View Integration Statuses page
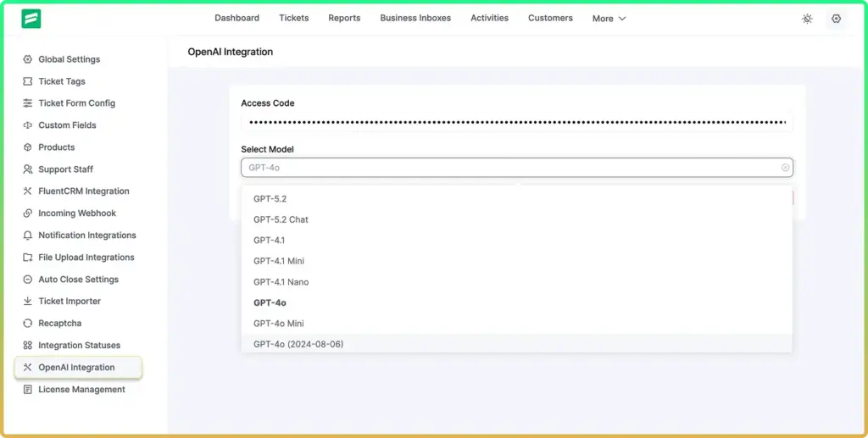The image size is (868, 438). (78, 345)
